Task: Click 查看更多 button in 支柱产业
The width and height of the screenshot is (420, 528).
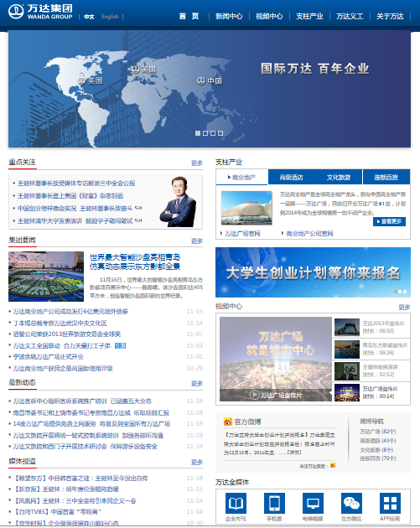Action: (389, 221)
